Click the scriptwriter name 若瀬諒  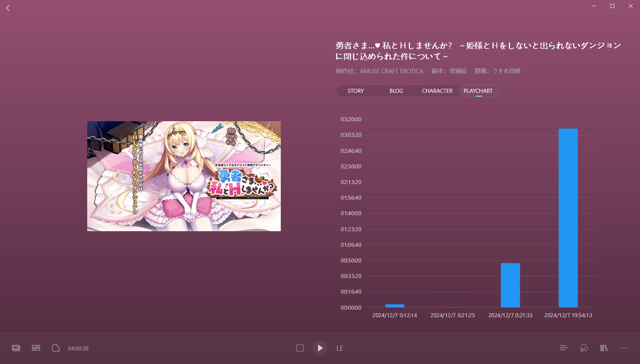pyautogui.click(x=458, y=71)
